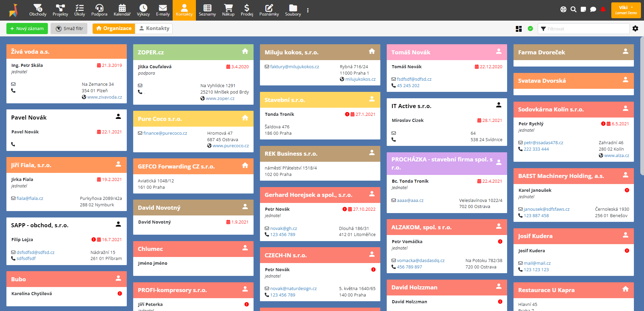The width and height of the screenshot is (644, 311).
Task: Click the home icon on Pure Coco card
Action: coord(245,118)
